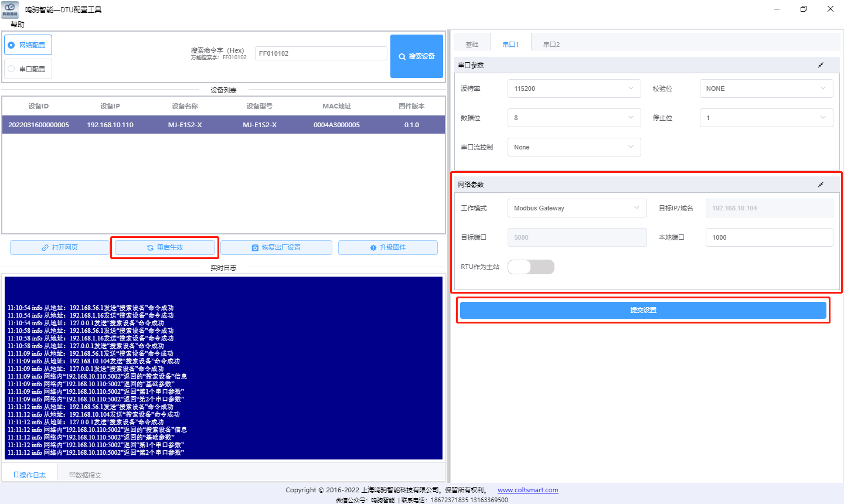Click the 目标IP/域名 field
Screen dimensions: 844x504
pyautogui.click(x=770, y=208)
